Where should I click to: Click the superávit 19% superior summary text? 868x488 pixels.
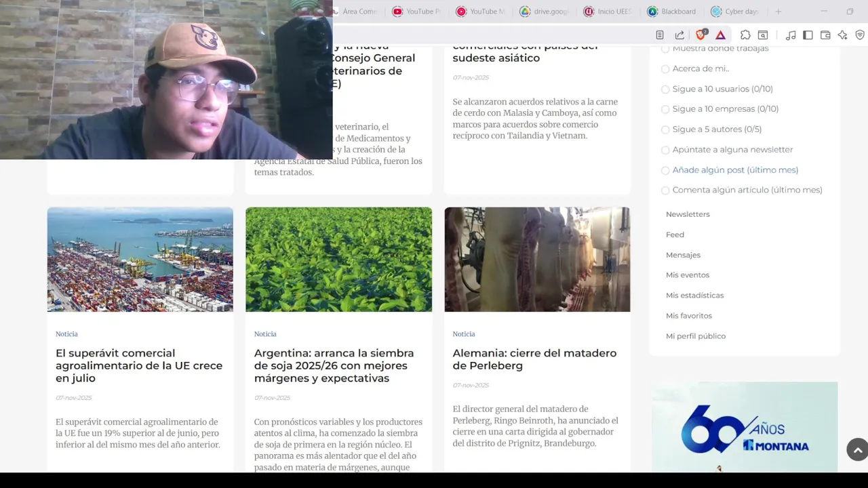tap(138, 433)
